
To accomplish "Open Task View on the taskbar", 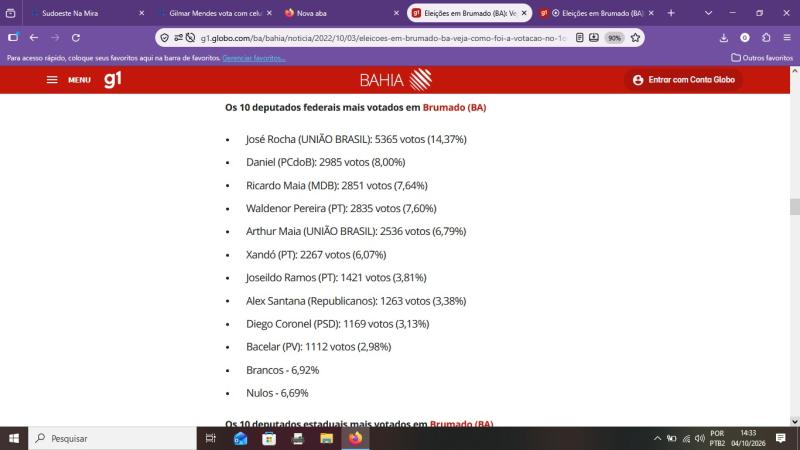I will pyautogui.click(x=210, y=438).
